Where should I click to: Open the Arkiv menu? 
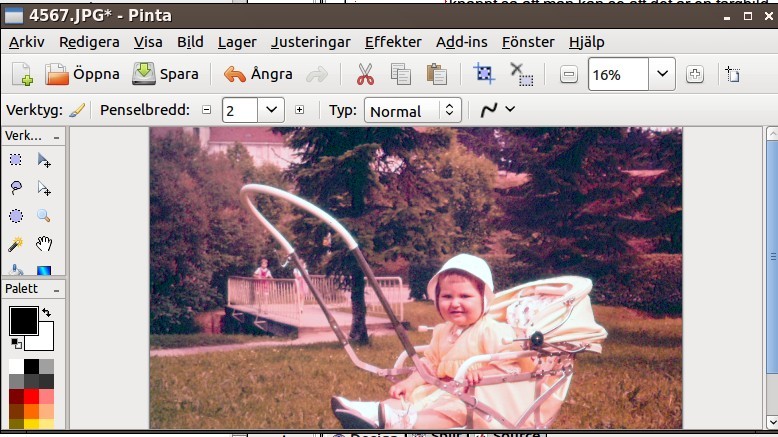[x=27, y=42]
